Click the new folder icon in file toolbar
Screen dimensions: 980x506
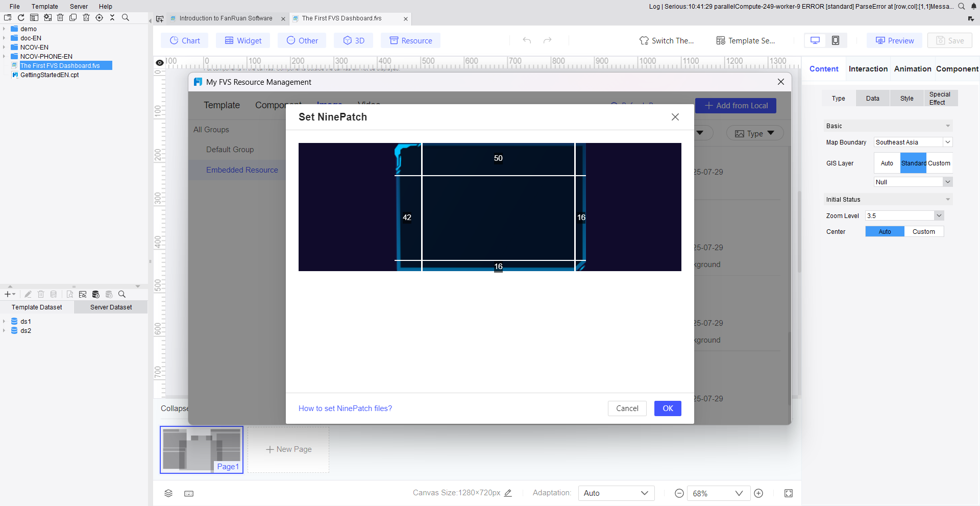tap(8, 17)
